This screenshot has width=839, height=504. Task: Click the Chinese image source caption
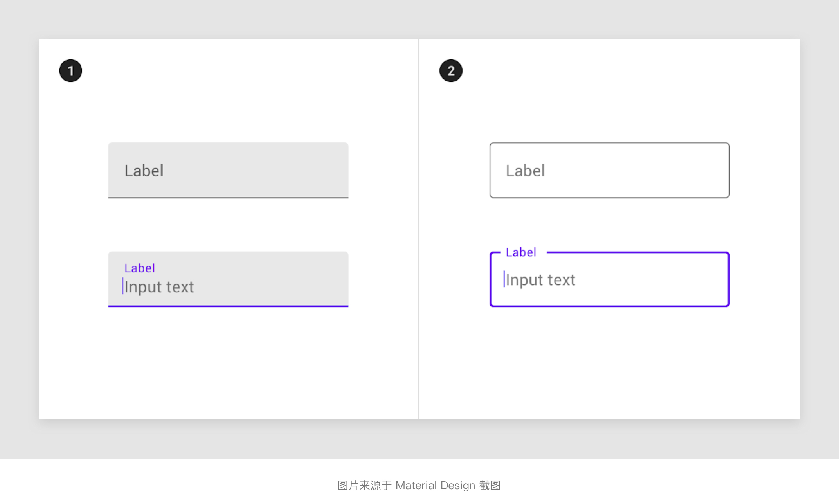click(419, 485)
